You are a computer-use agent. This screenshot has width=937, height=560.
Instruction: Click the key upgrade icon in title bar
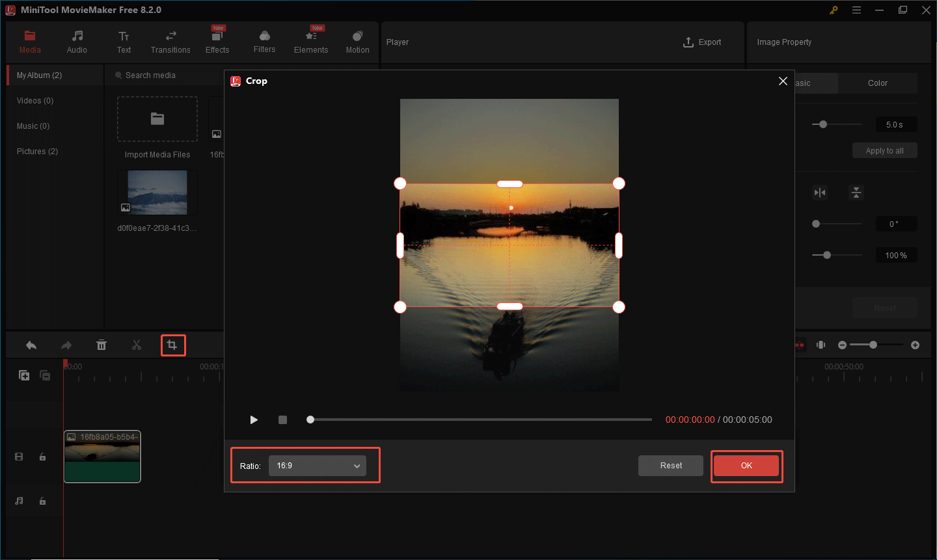pyautogui.click(x=834, y=10)
